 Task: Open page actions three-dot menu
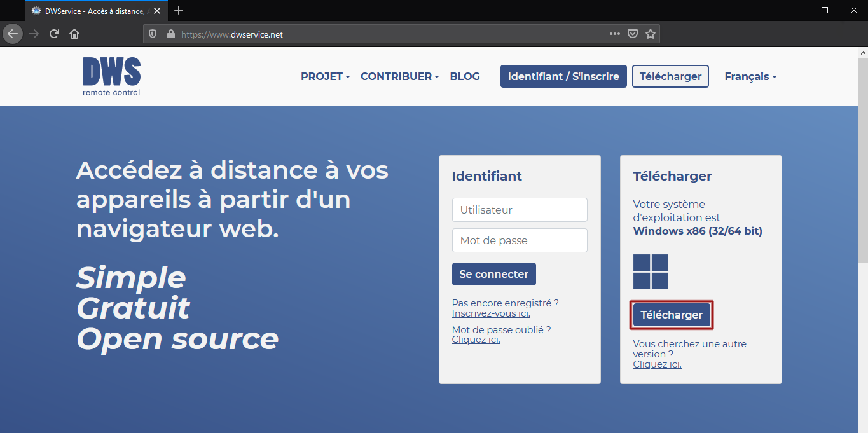coord(615,34)
